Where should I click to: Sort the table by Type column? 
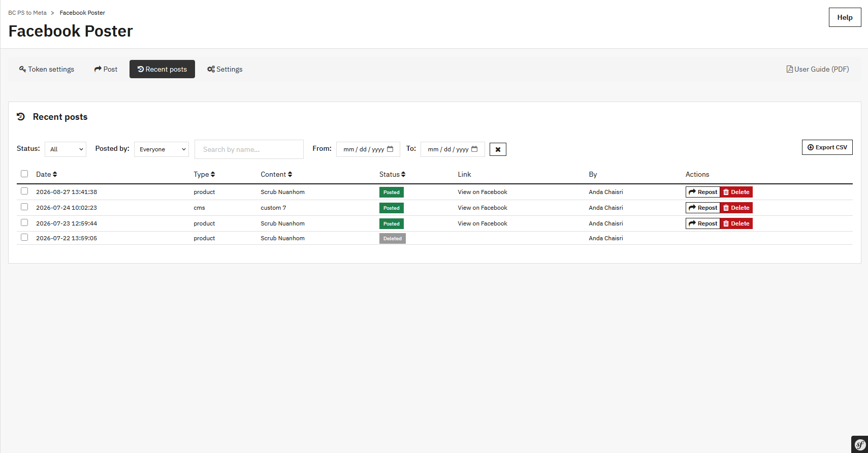point(204,174)
